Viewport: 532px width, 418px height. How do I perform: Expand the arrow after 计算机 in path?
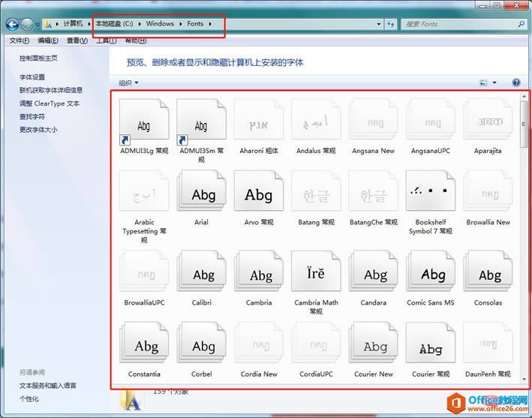pos(89,24)
